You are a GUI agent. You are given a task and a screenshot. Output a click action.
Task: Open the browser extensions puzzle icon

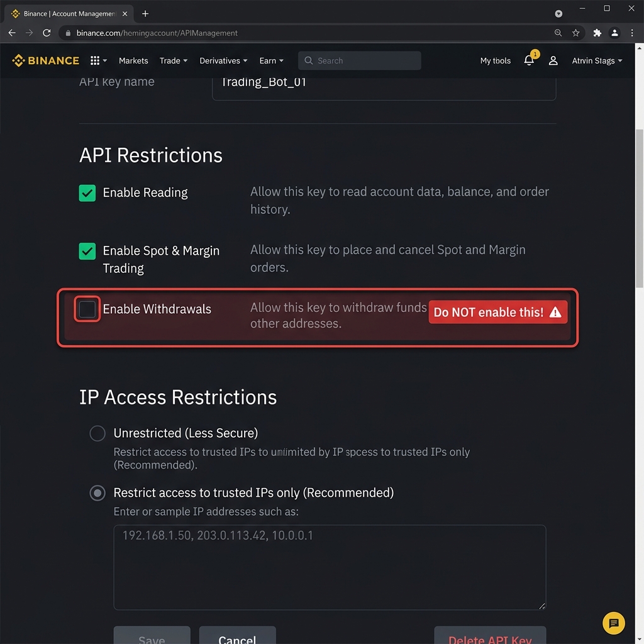[x=597, y=33]
